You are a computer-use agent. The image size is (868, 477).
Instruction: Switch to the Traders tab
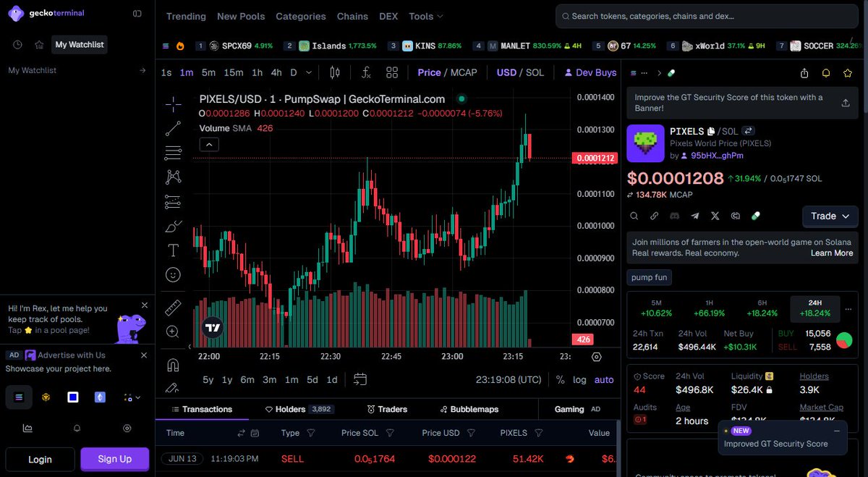[387, 409]
